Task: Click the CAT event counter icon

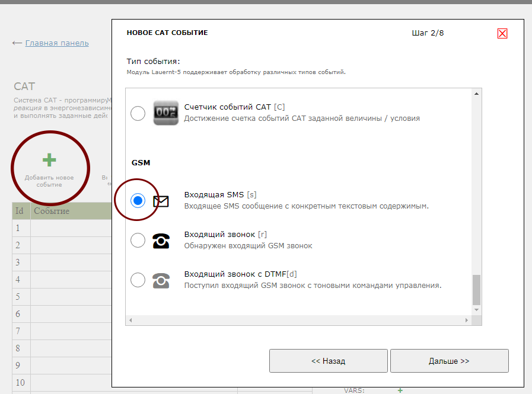Action: coord(165,113)
